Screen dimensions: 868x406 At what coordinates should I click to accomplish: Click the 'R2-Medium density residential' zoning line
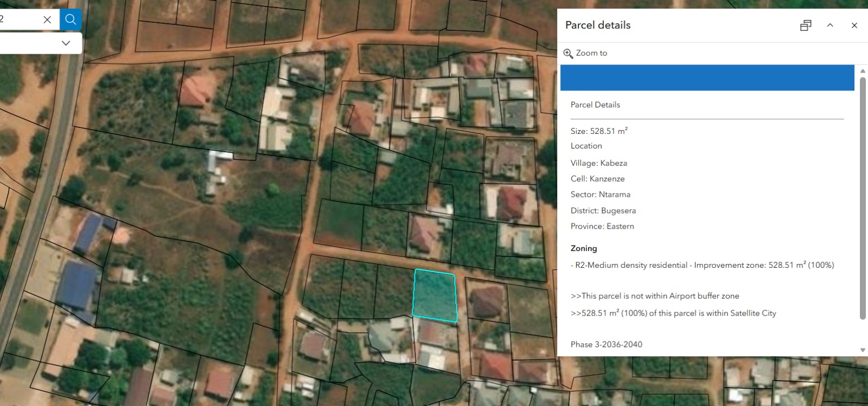pyautogui.click(x=703, y=265)
